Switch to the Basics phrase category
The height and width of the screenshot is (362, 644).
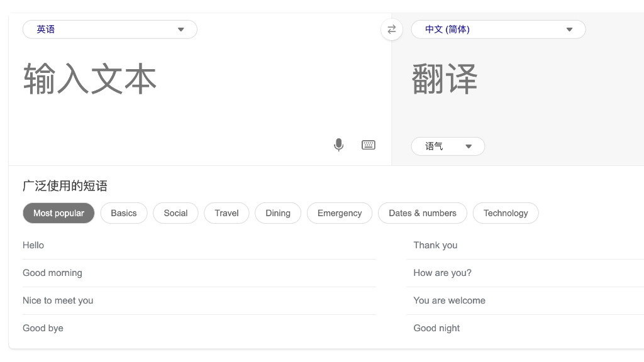pyautogui.click(x=123, y=213)
